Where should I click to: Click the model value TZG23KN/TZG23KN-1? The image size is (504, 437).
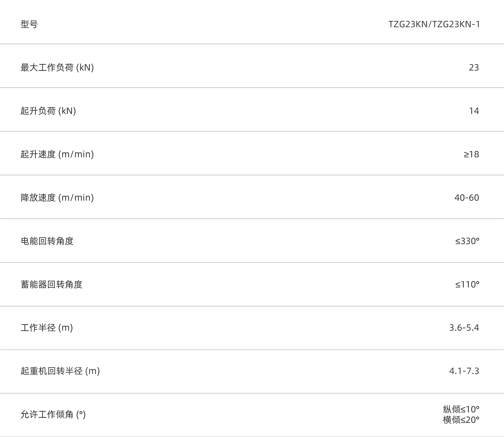click(434, 24)
